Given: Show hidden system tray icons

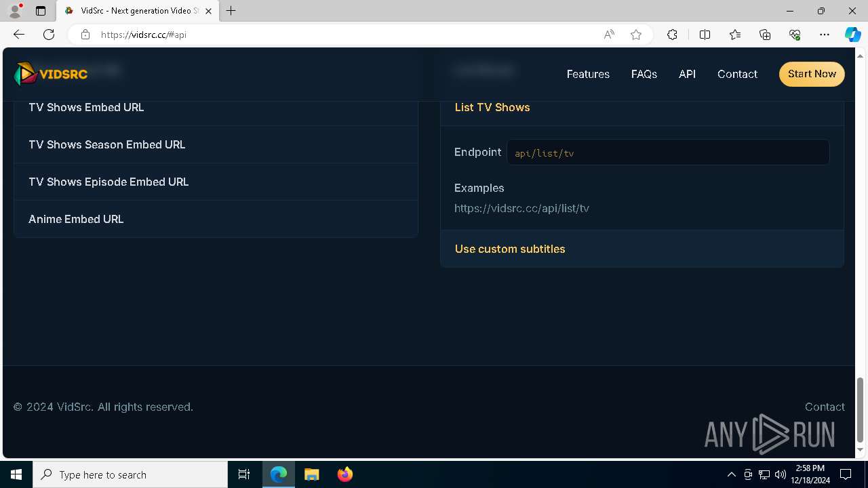Looking at the screenshot, I should [731, 474].
